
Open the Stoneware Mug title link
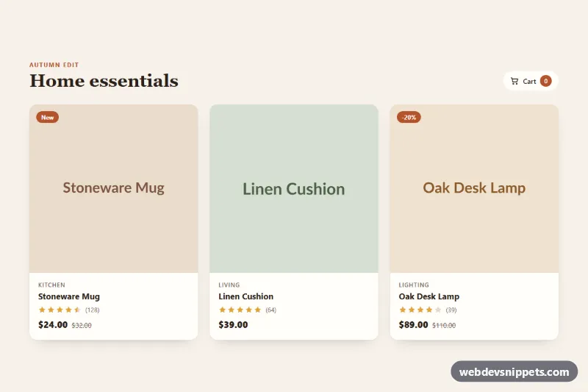click(x=69, y=296)
